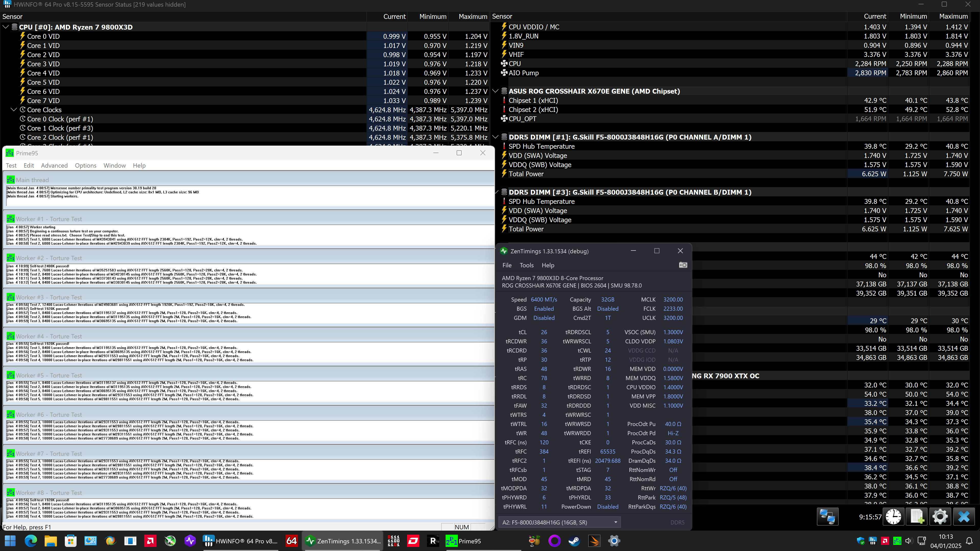Viewport: 980px width, 551px height.
Task: Switch to the ZenTimings taskbar button
Action: pos(343,541)
